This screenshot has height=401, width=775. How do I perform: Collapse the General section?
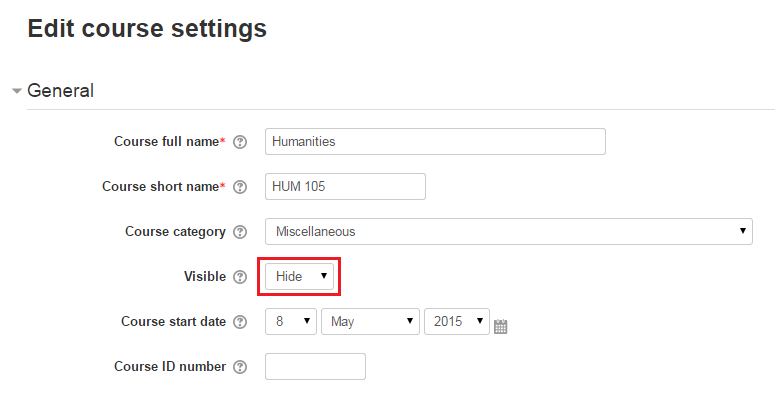17,91
